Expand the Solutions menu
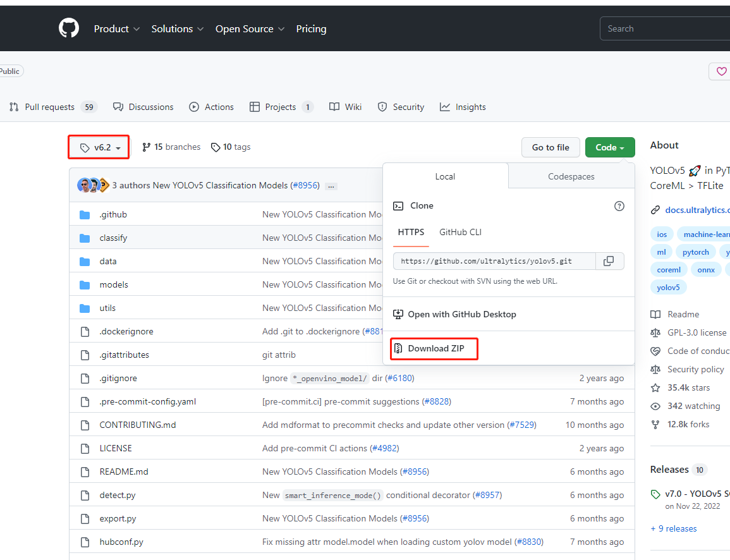Screen dimensions: 730x560 (178, 29)
